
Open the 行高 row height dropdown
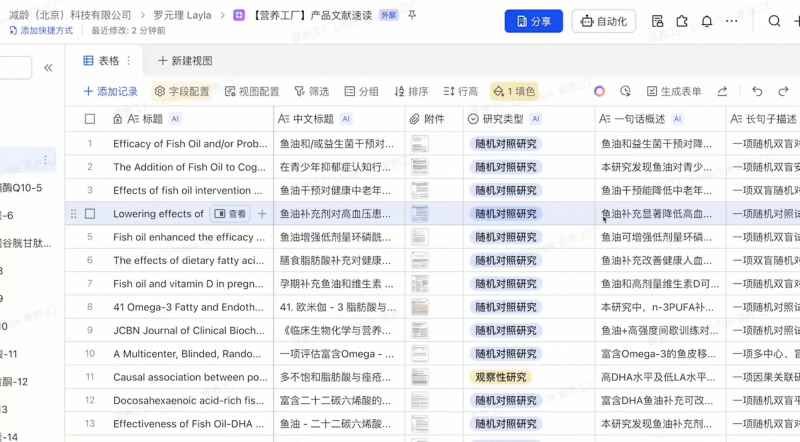[460, 91]
